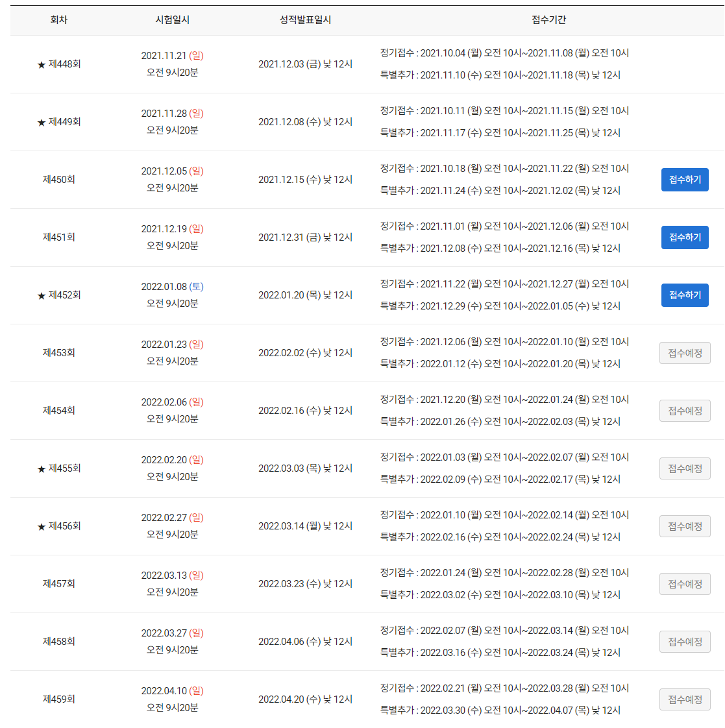The height and width of the screenshot is (728, 725).
Task: Select the 접수기간 column header
Action: (x=548, y=20)
